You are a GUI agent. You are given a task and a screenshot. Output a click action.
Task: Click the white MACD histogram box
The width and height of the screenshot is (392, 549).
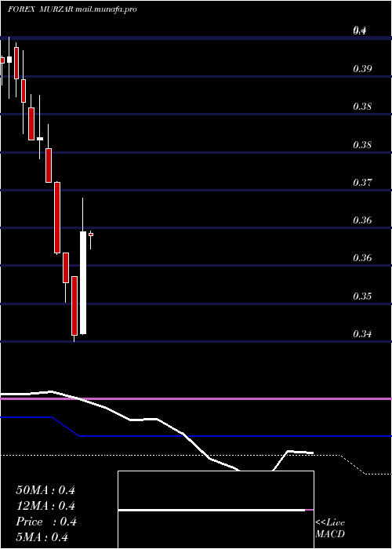[x=216, y=510]
